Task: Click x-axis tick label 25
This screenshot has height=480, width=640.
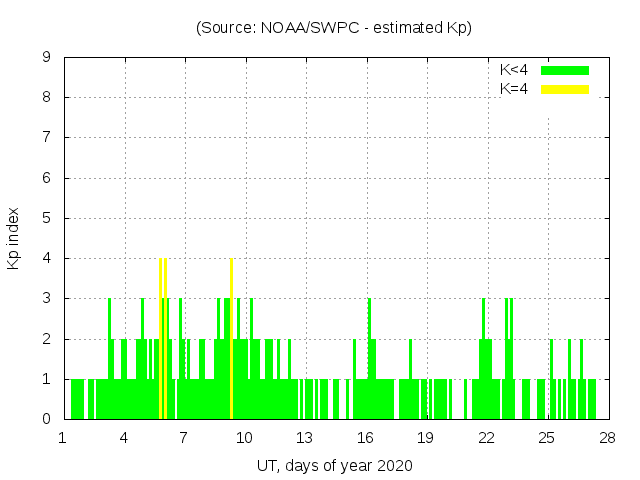Action: click(546, 437)
